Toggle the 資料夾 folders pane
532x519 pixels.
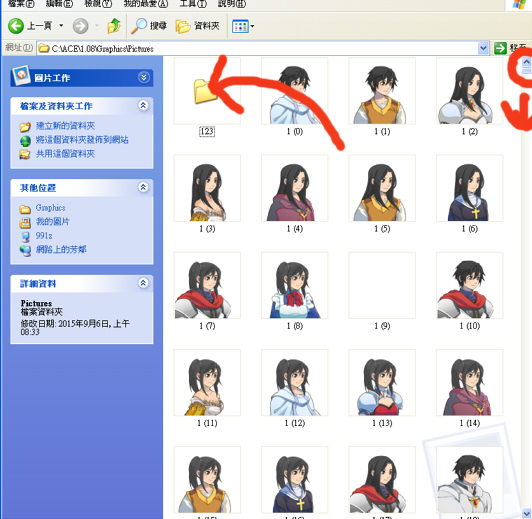[x=197, y=26]
